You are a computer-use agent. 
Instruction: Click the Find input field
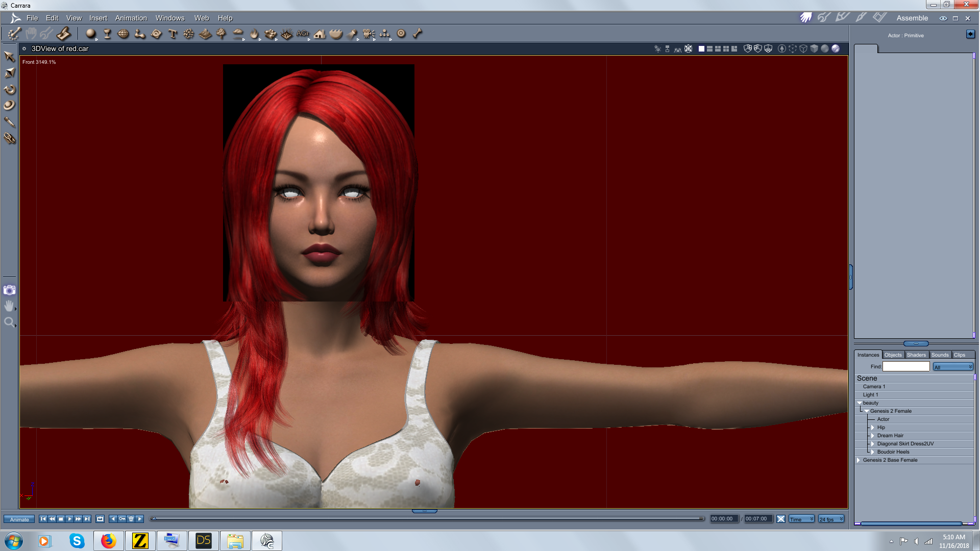(x=906, y=366)
